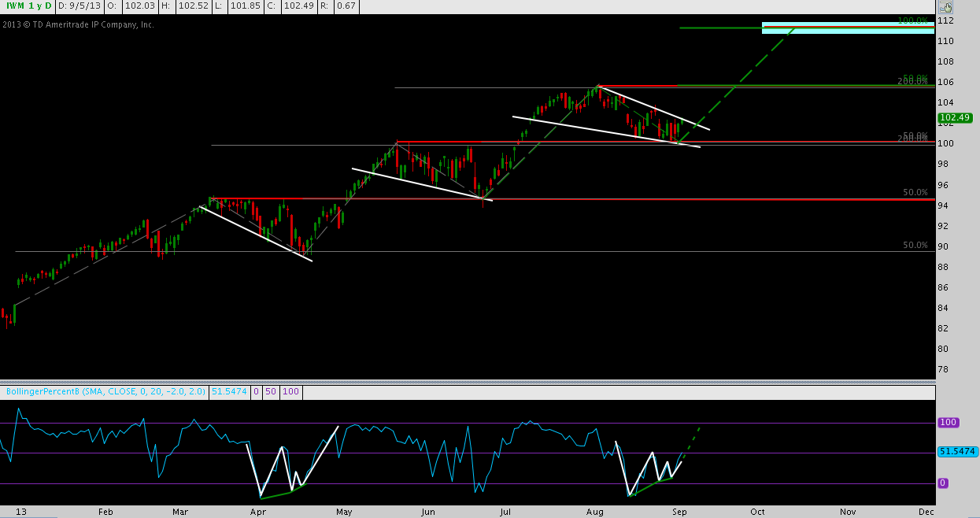Image resolution: width=980 pixels, height=518 pixels.
Task: Click the study level value 50
Action: click(269, 391)
